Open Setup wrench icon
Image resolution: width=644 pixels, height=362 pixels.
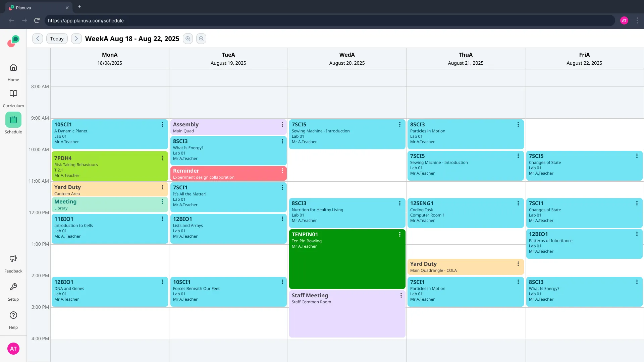13,287
